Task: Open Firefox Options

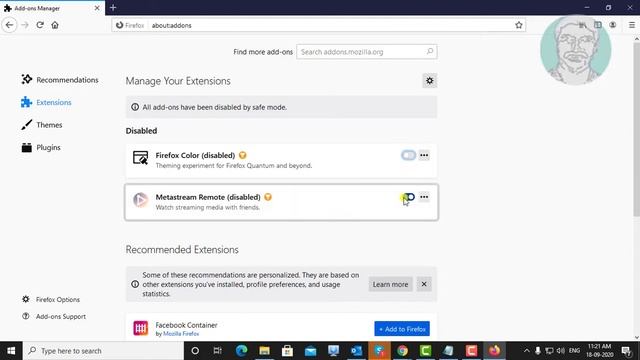Action: click(51, 299)
